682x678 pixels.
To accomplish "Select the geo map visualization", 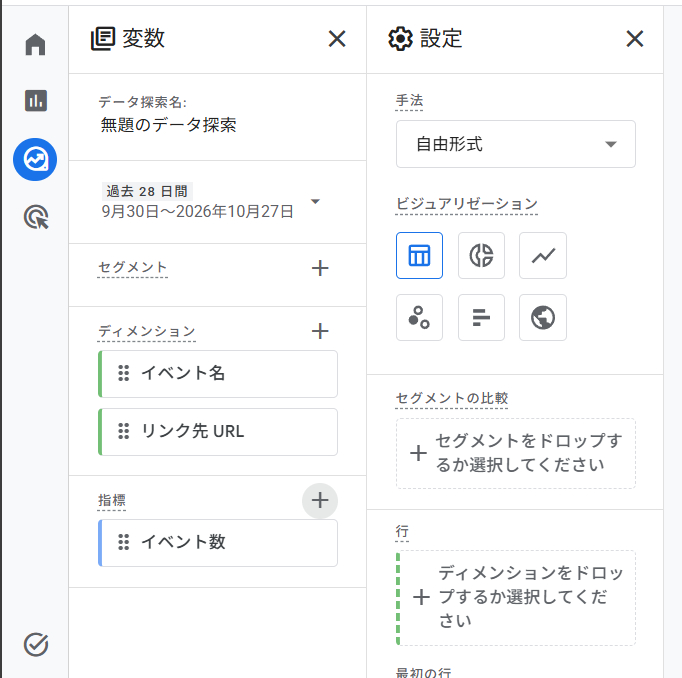I will click(543, 317).
